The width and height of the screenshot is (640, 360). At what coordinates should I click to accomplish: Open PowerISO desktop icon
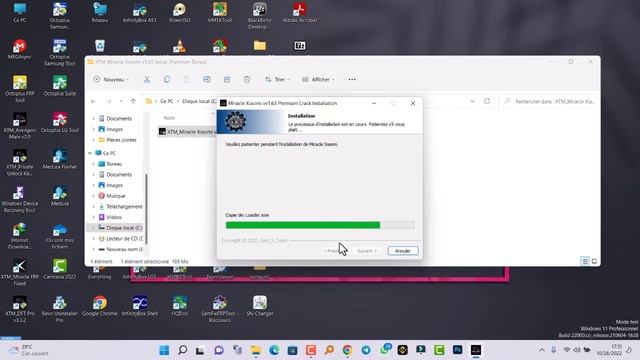180,13
